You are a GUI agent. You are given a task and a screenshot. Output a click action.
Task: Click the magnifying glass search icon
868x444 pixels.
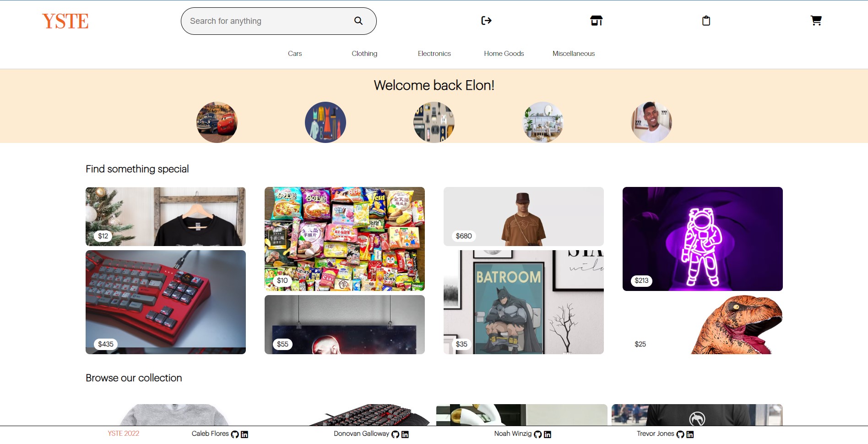pos(358,21)
